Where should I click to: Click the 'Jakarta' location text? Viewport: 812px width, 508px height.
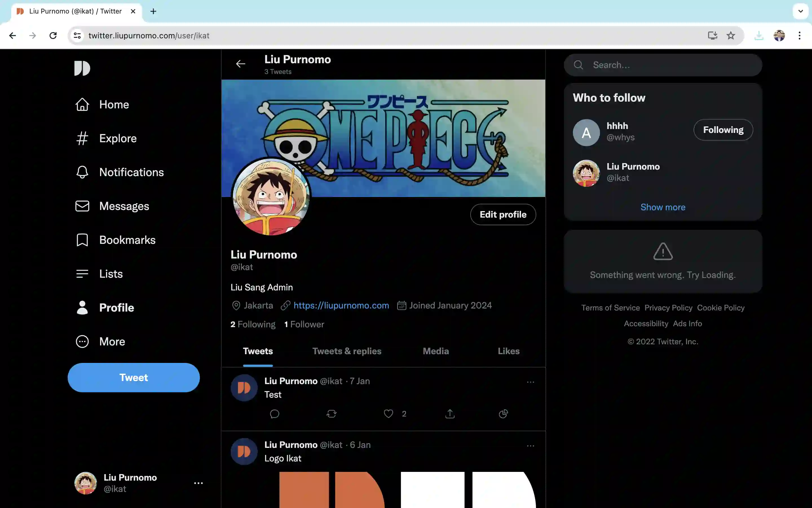[258, 305]
